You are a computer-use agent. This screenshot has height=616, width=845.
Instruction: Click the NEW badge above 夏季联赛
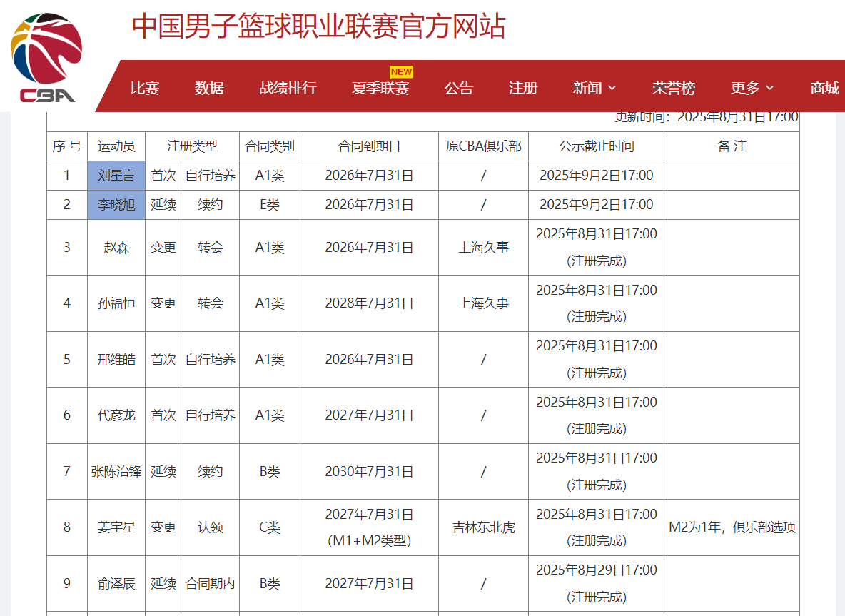click(x=401, y=71)
